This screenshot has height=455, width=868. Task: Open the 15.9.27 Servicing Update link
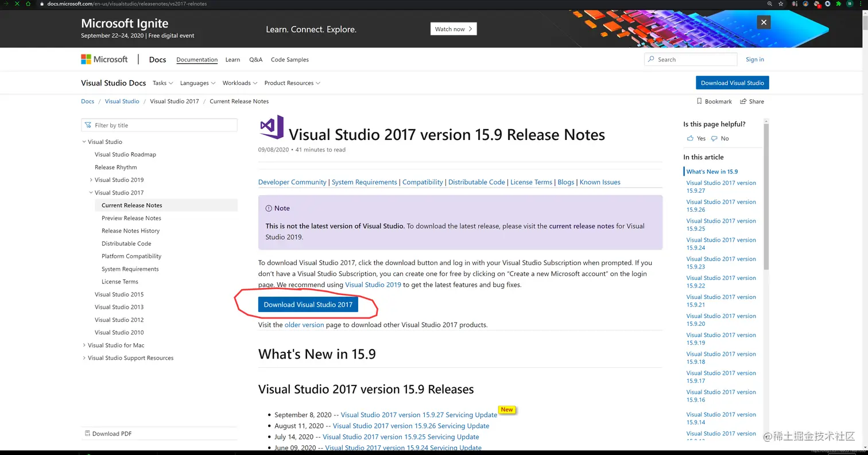tap(419, 415)
